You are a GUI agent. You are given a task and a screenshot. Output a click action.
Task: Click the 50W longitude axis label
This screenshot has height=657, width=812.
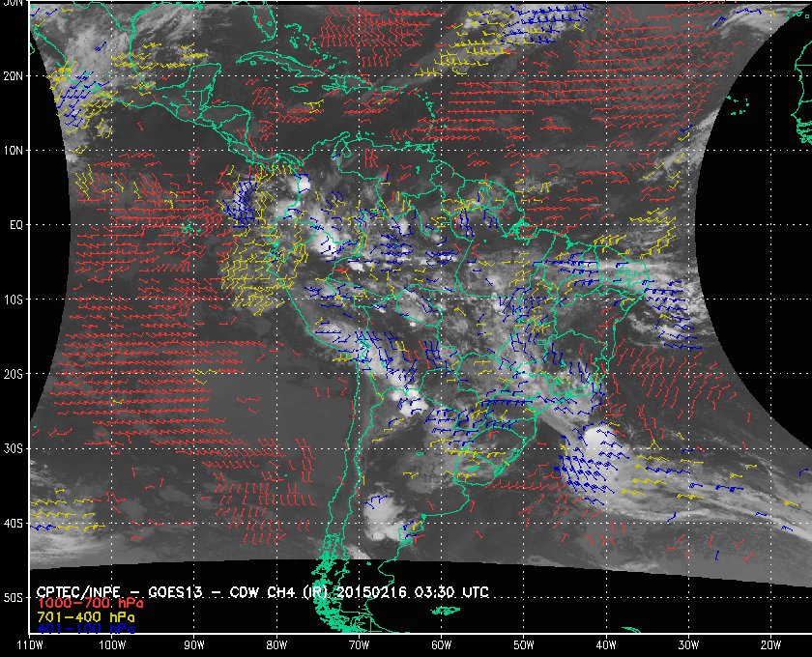[523, 645]
